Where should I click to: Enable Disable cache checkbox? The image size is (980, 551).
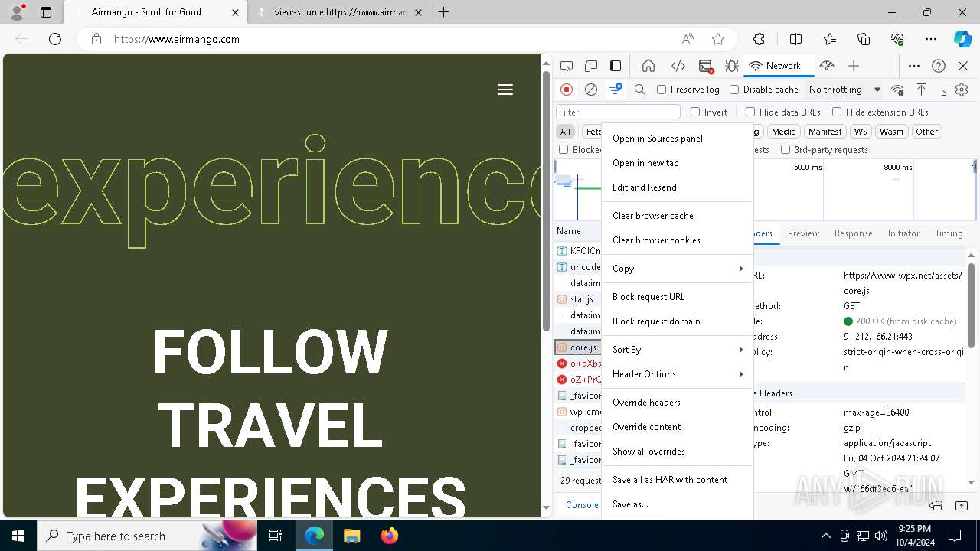point(734,90)
